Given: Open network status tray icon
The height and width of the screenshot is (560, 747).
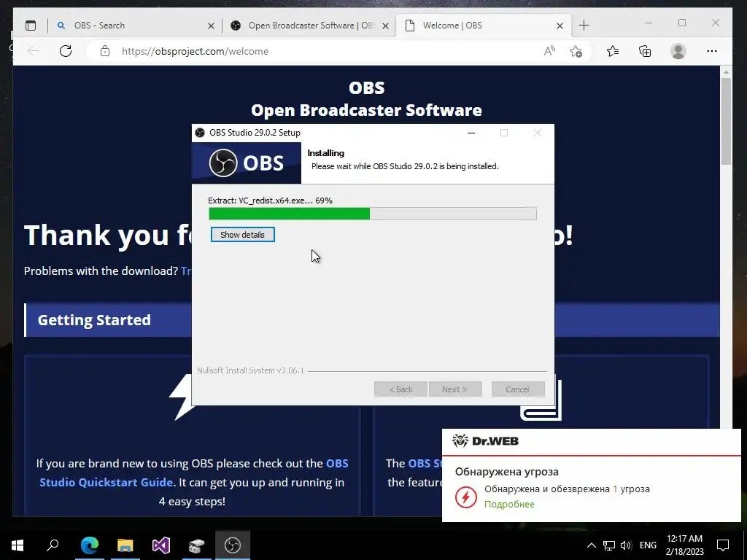Looking at the screenshot, I should [608, 545].
